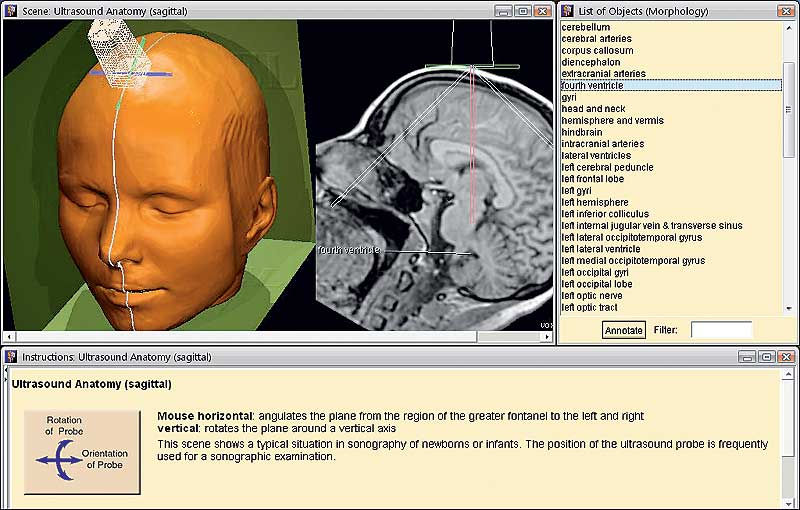This screenshot has height=510, width=800.
Task: Close the Instructions window
Action: [x=786, y=356]
